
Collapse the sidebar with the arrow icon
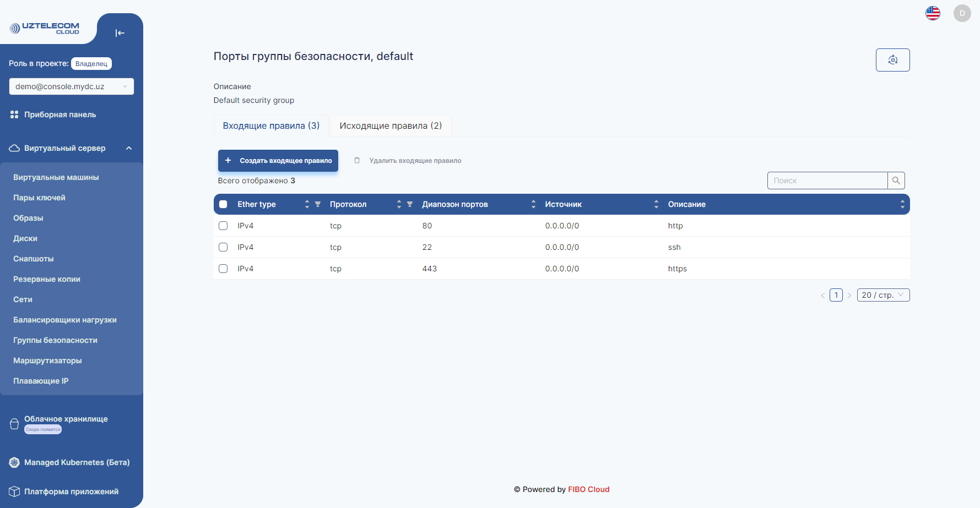120,33
